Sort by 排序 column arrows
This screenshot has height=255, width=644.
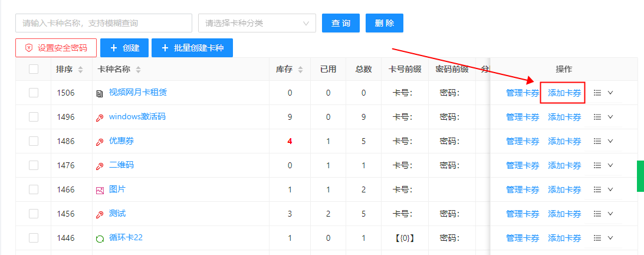pos(80,70)
